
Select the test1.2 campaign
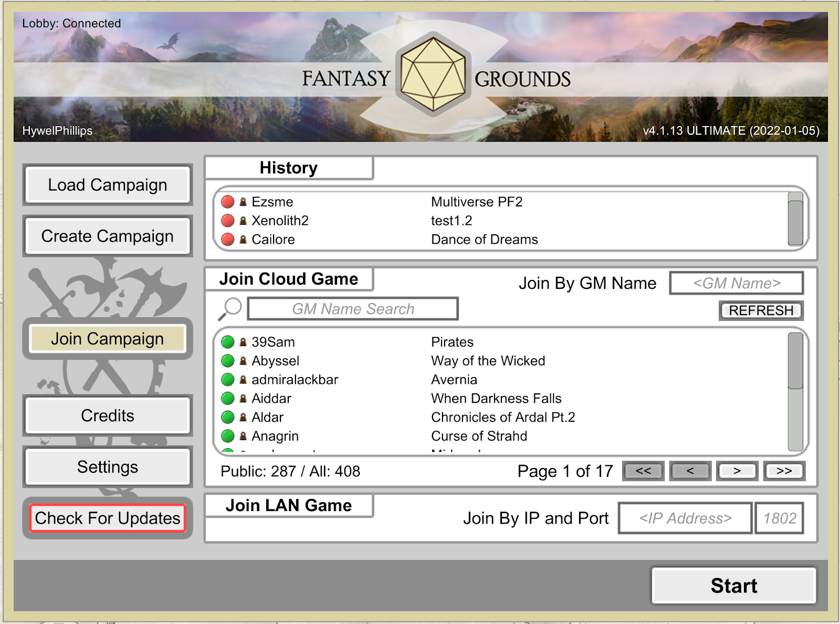(x=451, y=221)
